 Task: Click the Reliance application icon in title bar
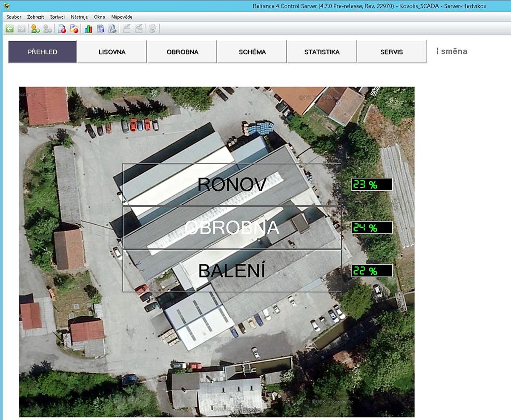[x=6, y=6]
